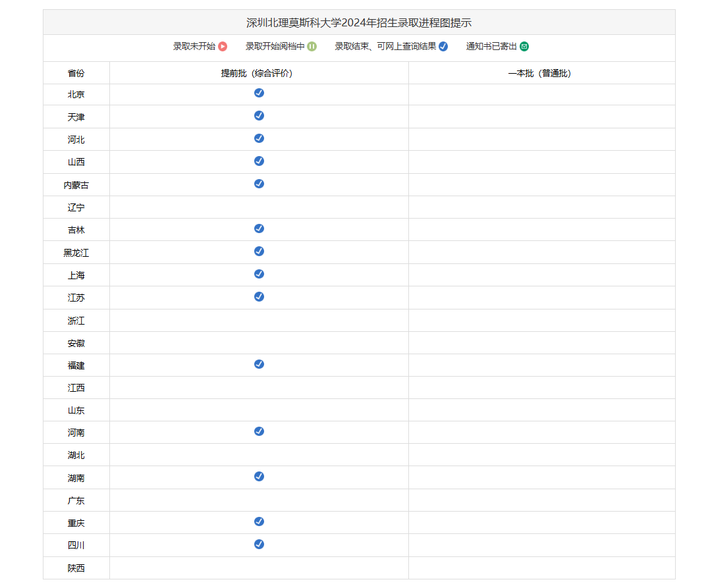Image resolution: width=708 pixels, height=588 pixels.
Task: Click the province name 浙江
Action: pyautogui.click(x=76, y=321)
